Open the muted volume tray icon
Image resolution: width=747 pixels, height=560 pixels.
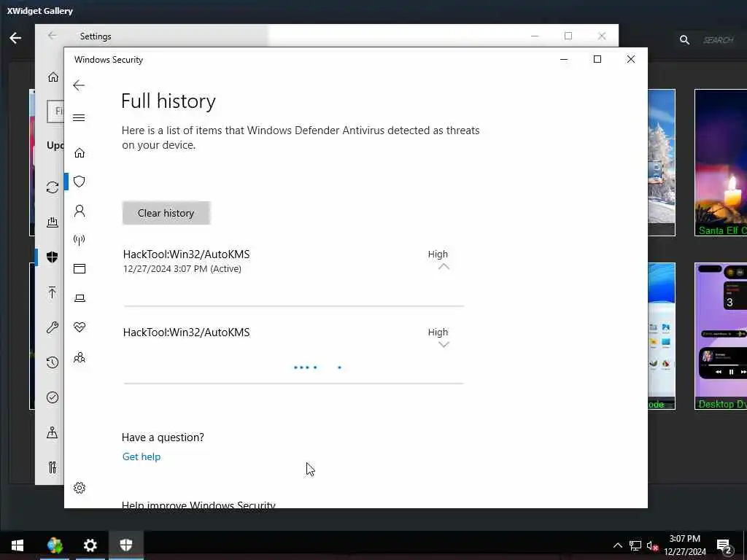pyautogui.click(x=652, y=545)
